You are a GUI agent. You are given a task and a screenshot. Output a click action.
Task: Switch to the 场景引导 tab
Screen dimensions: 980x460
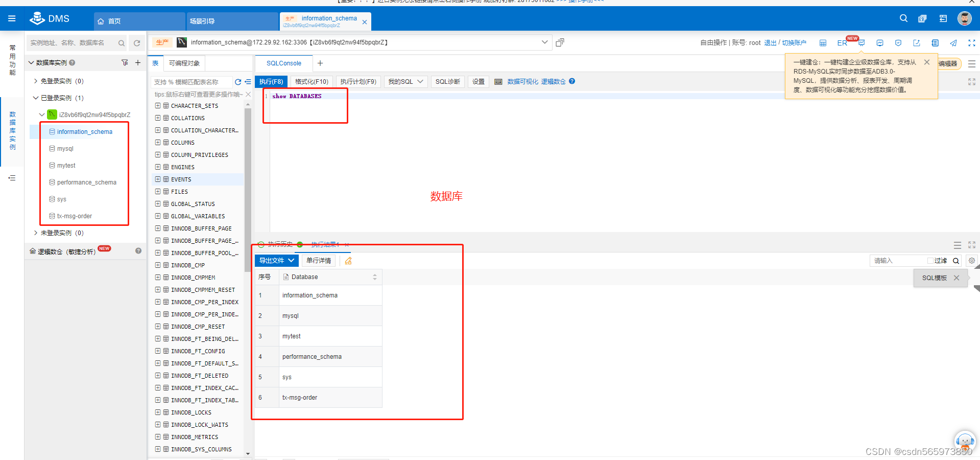233,21
